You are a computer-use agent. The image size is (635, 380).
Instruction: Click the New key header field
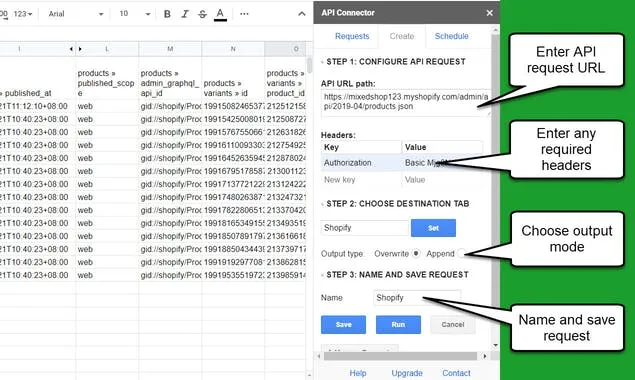point(362,179)
